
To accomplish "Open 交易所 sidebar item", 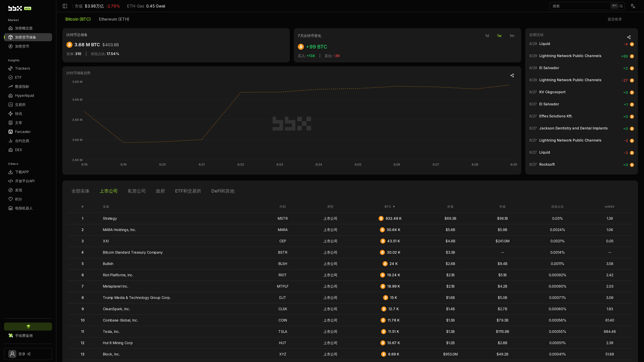I will point(28,105).
